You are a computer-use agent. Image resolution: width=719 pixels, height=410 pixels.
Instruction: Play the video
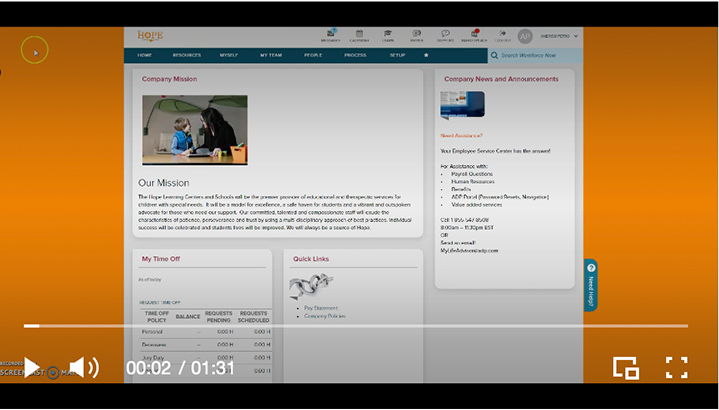[x=31, y=367]
